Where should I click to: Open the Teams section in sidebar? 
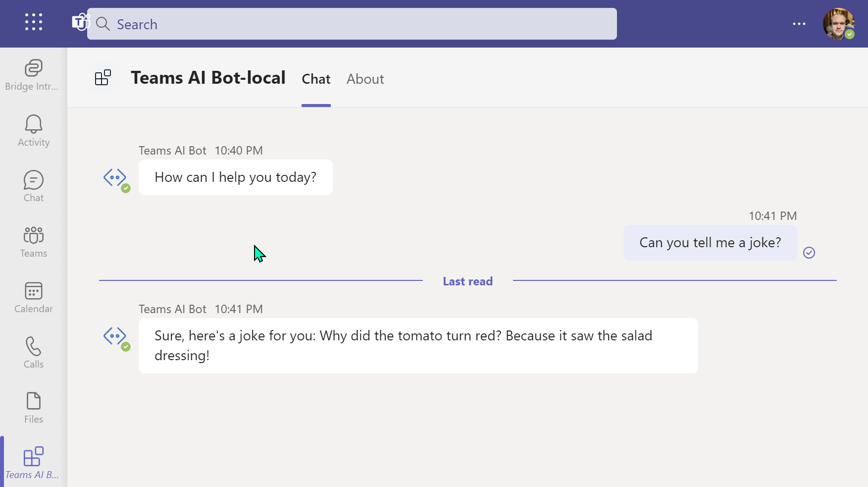(x=33, y=242)
